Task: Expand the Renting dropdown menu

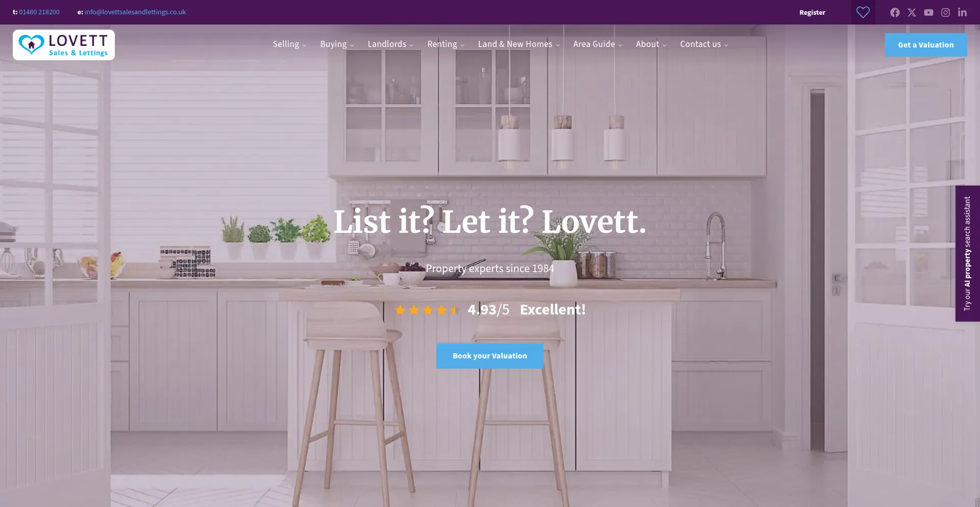Action: pos(446,44)
